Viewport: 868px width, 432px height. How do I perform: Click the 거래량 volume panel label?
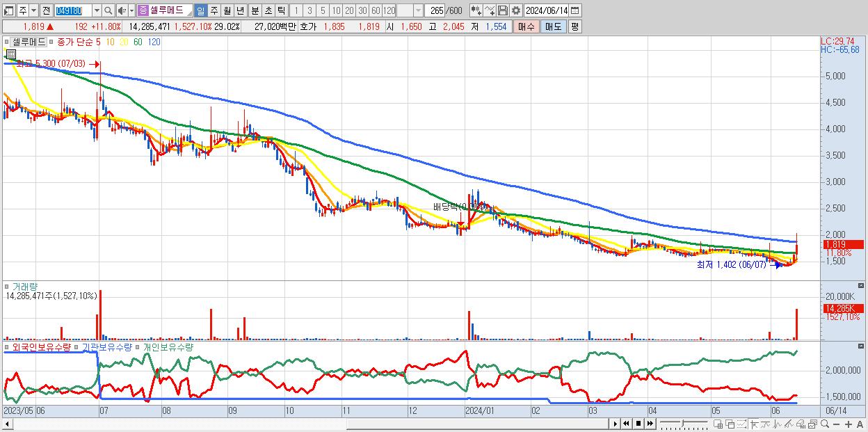(x=25, y=286)
